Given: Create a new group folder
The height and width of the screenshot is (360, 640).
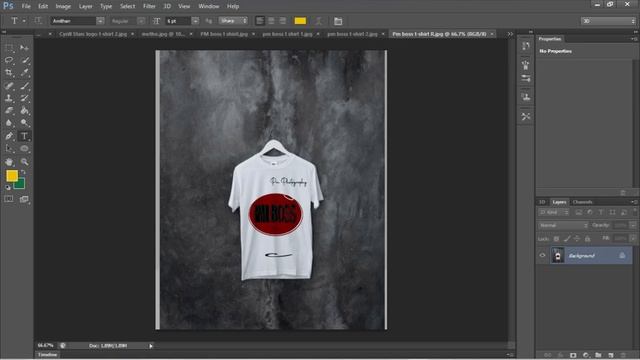Looking at the screenshot, I should [598, 355].
